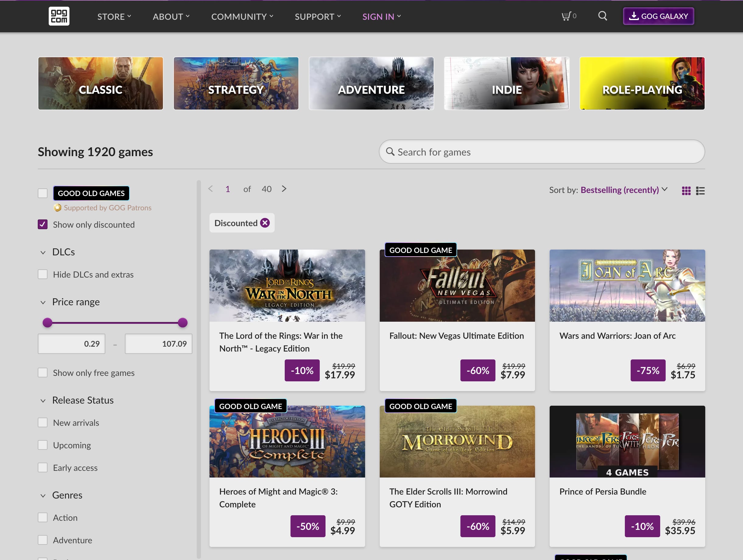Viewport: 743px width, 560px height.
Task: Open the ADVENTURE category banner
Action: tap(371, 83)
